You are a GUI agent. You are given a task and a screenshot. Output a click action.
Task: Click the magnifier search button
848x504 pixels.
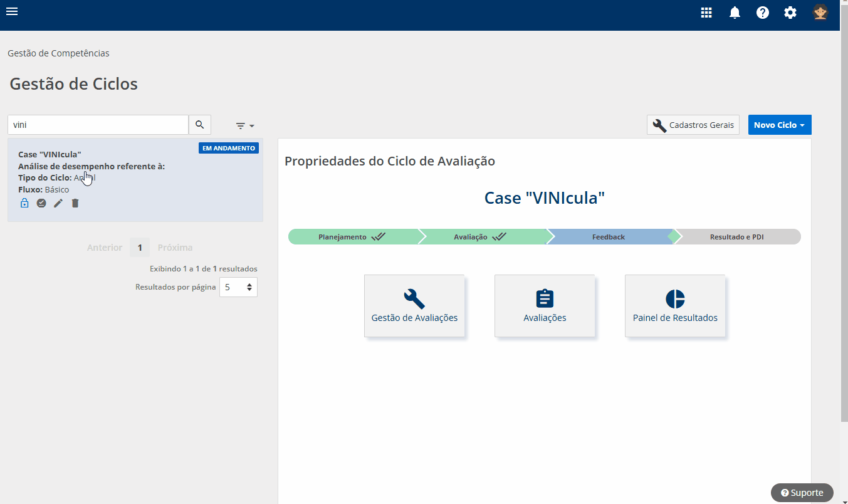click(x=200, y=125)
